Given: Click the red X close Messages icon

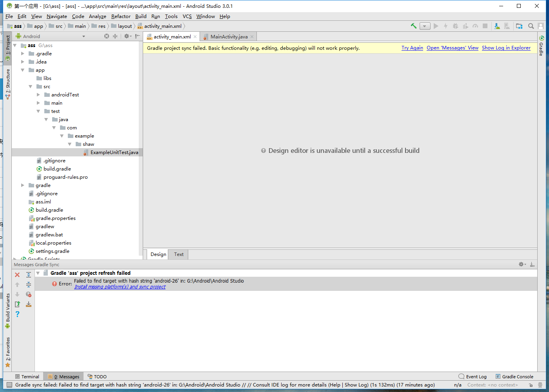Looking at the screenshot, I should point(17,275).
